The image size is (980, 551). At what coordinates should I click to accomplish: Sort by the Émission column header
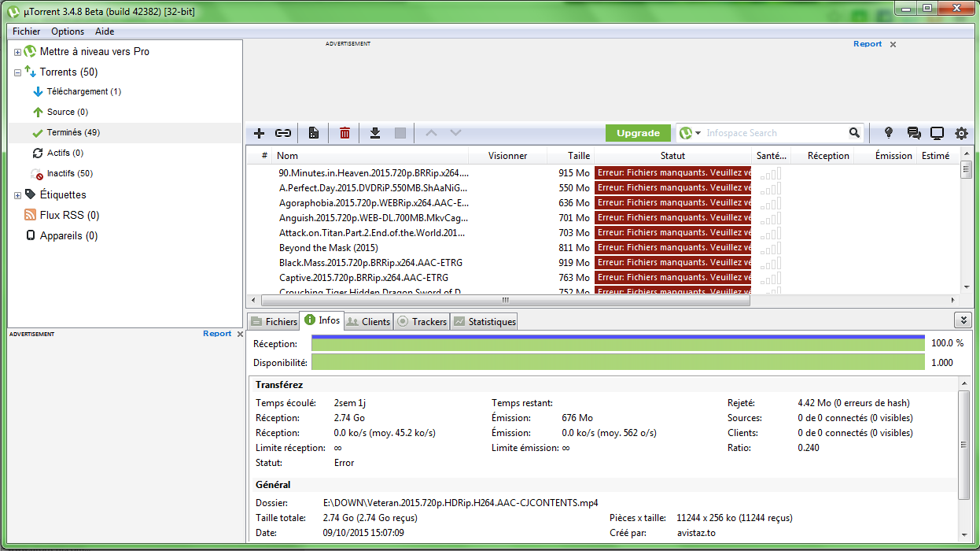886,156
